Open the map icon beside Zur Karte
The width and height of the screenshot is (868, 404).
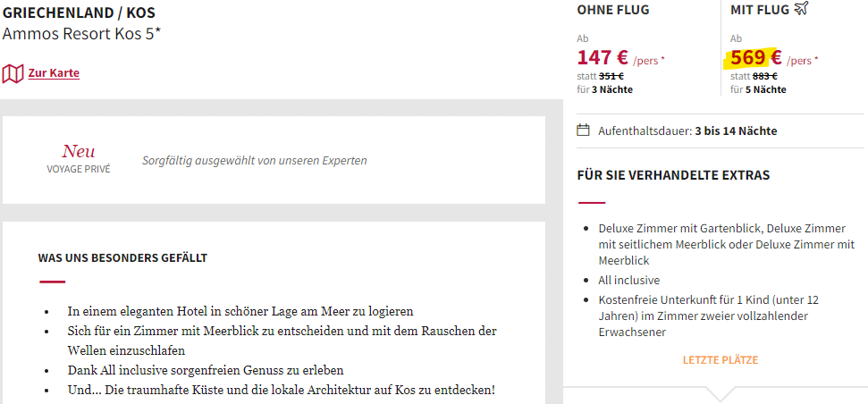13,73
